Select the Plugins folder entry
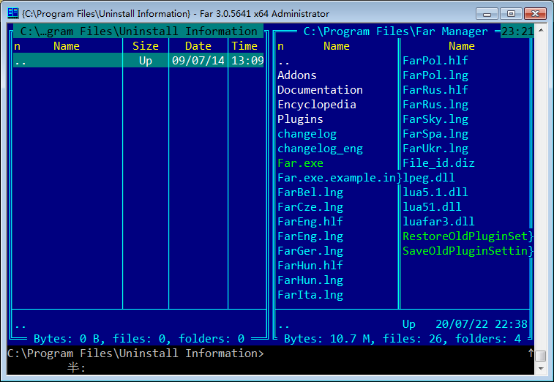 300,119
